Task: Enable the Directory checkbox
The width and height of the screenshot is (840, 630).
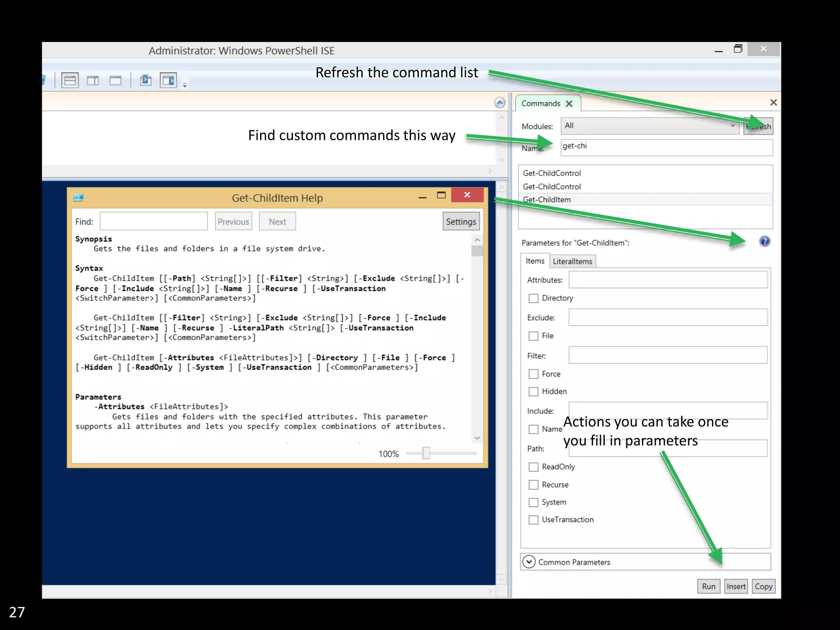Action: point(533,298)
